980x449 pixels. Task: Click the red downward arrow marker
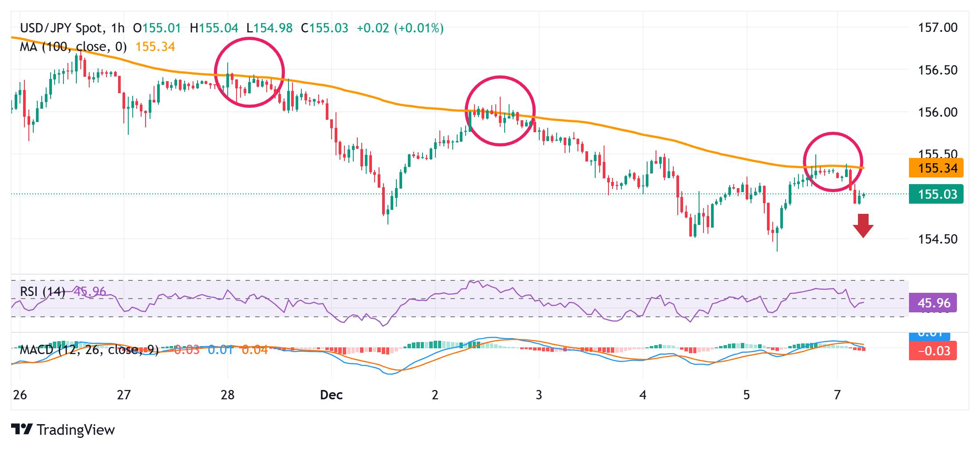[863, 225]
